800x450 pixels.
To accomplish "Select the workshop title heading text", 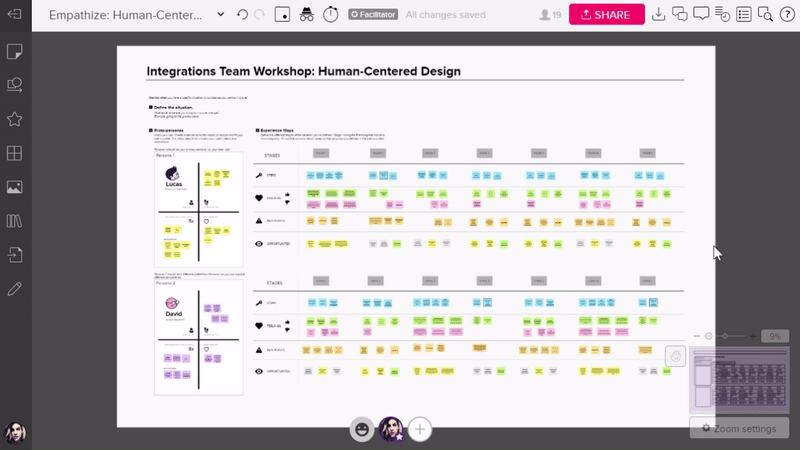I will 304,71.
